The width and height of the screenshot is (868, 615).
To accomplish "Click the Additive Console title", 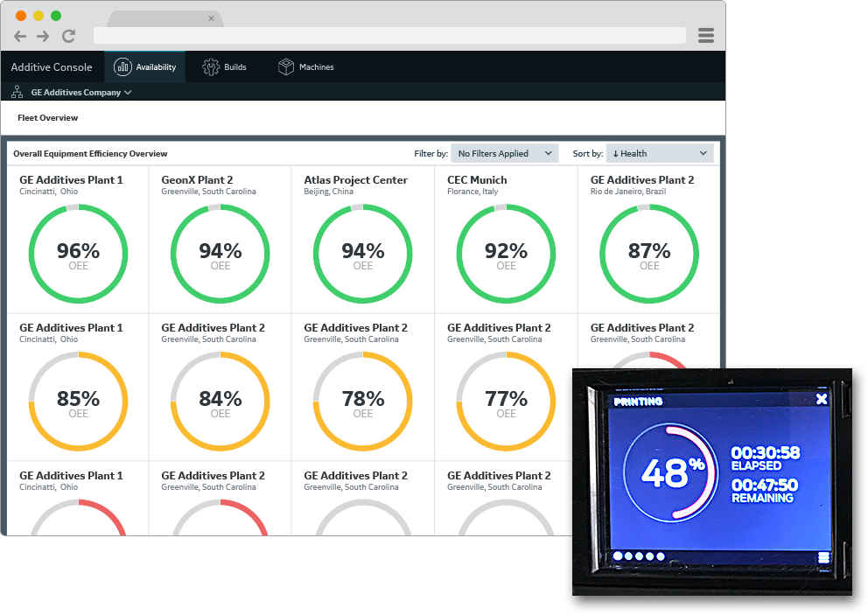I will point(52,67).
